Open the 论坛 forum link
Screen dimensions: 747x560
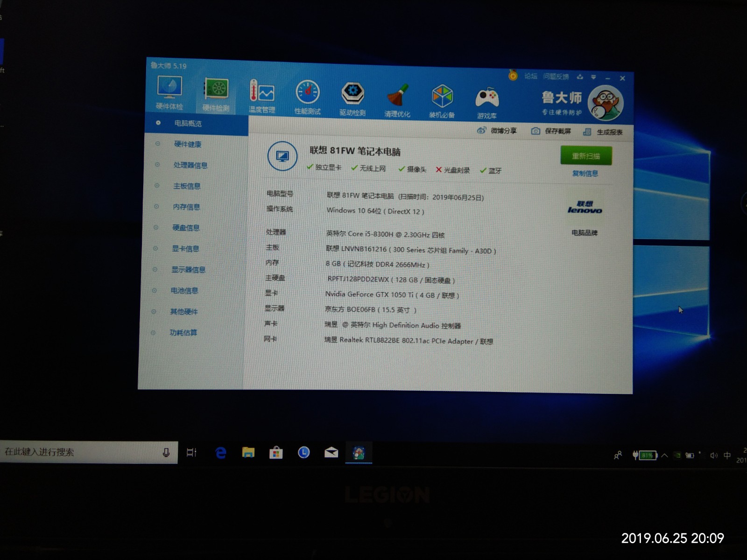pos(531,76)
